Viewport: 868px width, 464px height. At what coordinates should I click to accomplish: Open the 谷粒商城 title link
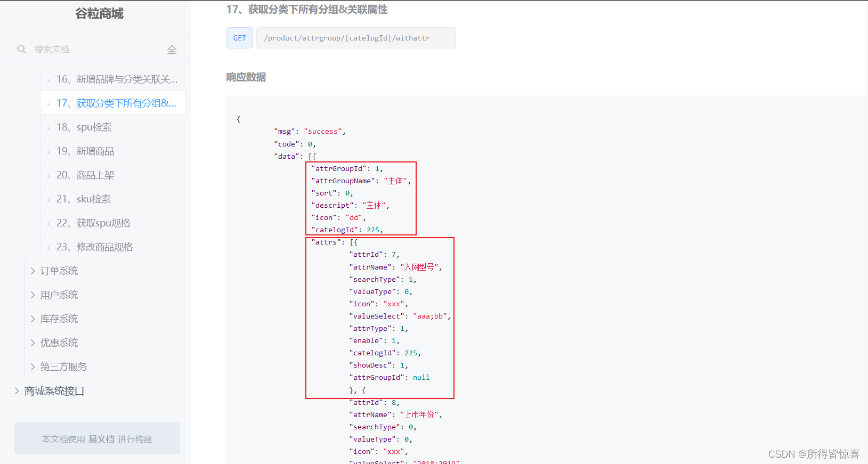pos(99,13)
